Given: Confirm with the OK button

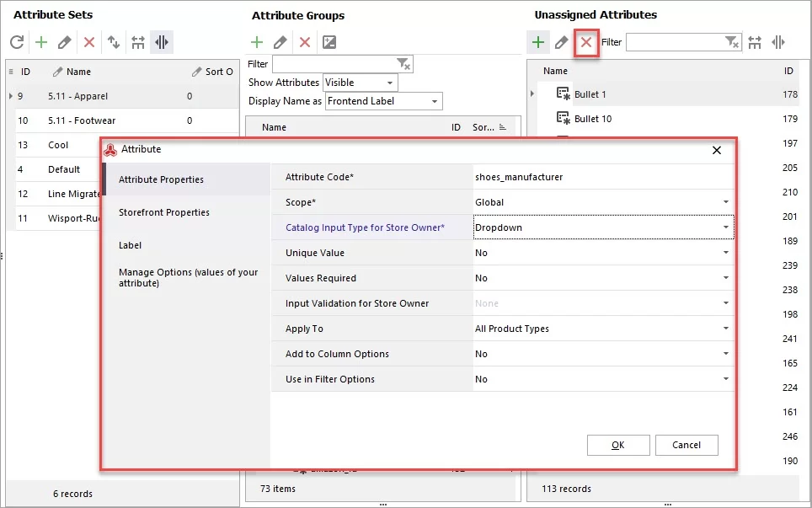Looking at the screenshot, I should 617,445.
